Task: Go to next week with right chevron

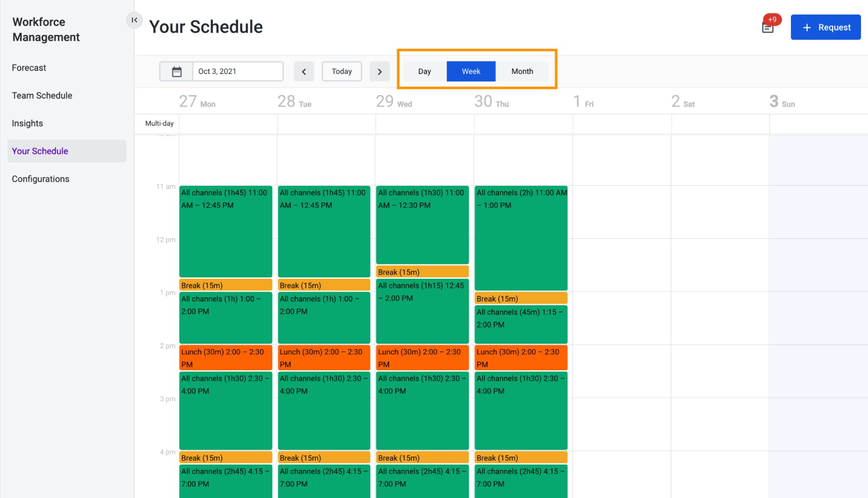Action: pyautogui.click(x=380, y=71)
